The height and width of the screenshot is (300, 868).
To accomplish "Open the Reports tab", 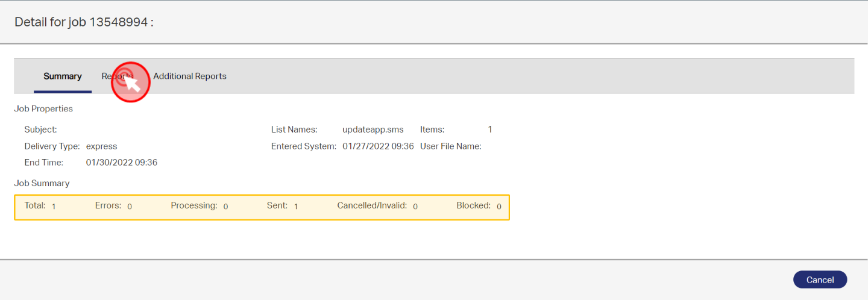I will [116, 77].
